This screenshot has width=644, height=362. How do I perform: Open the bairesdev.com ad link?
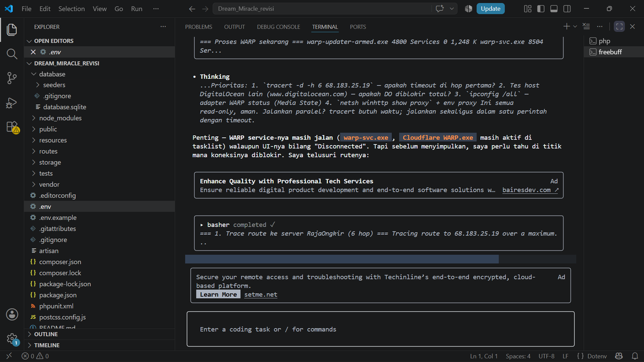click(530, 190)
